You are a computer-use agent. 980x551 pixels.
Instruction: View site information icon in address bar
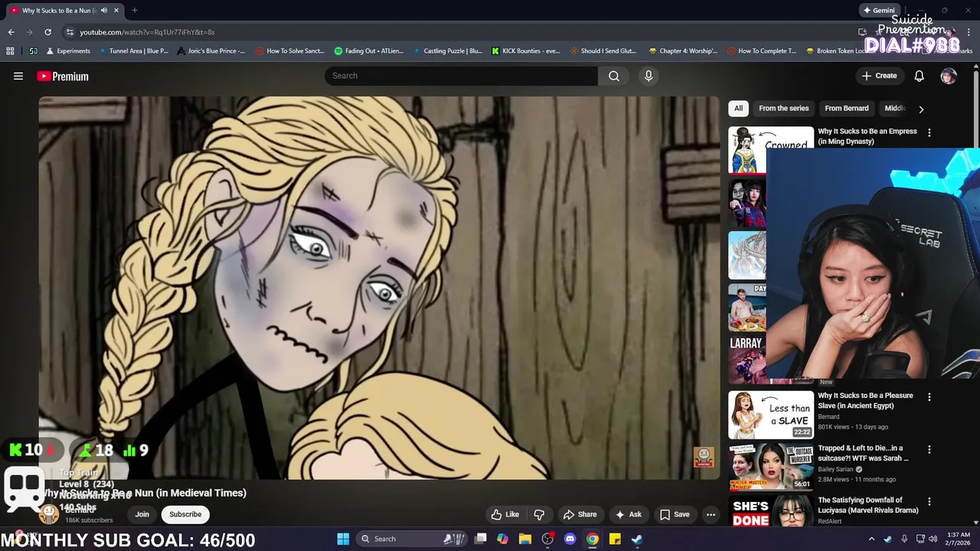[70, 32]
